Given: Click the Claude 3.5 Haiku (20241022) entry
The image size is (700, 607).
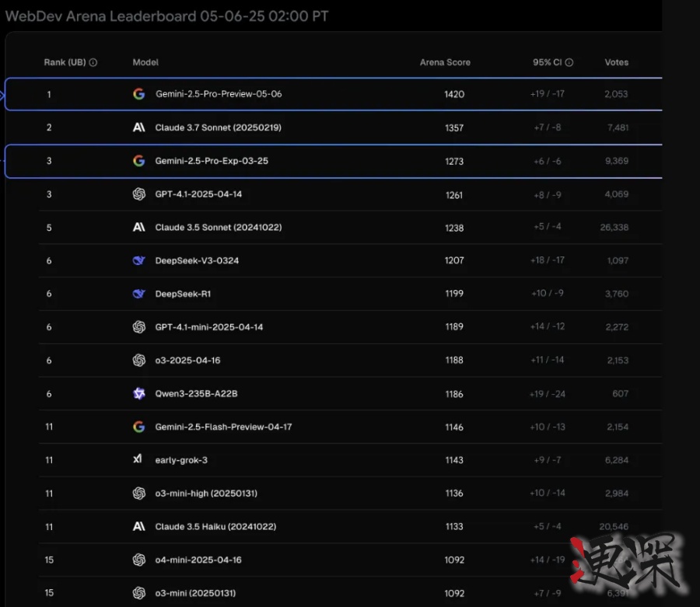Looking at the screenshot, I should click(215, 526).
